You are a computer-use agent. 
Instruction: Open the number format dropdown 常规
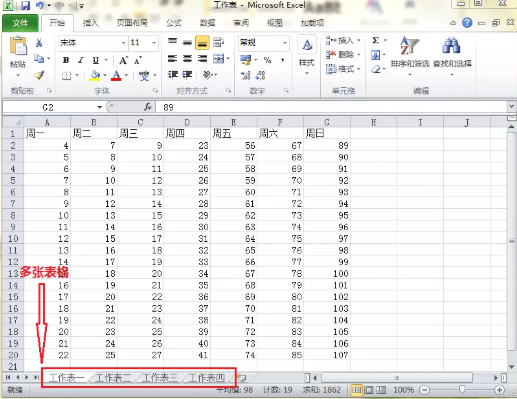pyautogui.click(x=285, y=43)
